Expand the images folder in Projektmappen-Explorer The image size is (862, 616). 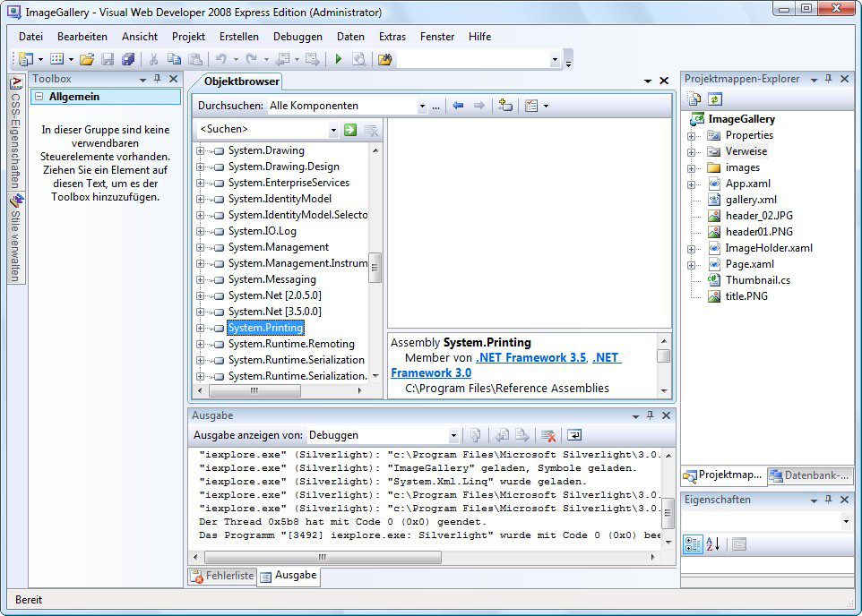[692, 167]
